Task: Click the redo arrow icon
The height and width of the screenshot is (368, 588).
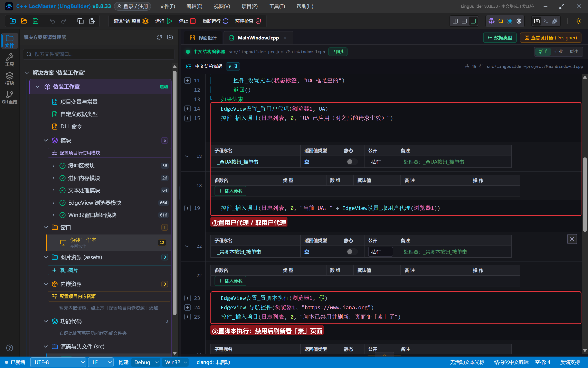Action: (64, 21)
